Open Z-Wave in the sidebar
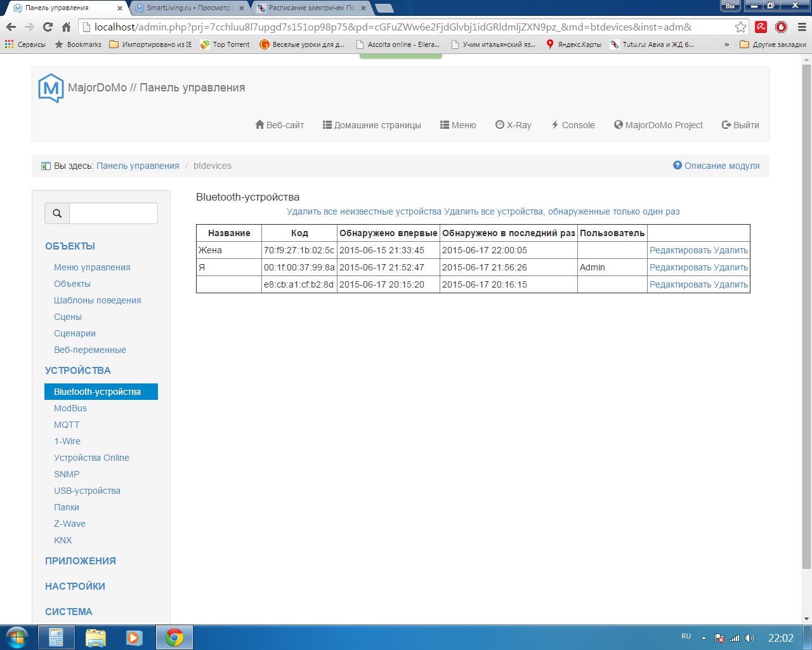Screen dimensions: 812x650 pos(70,524)
